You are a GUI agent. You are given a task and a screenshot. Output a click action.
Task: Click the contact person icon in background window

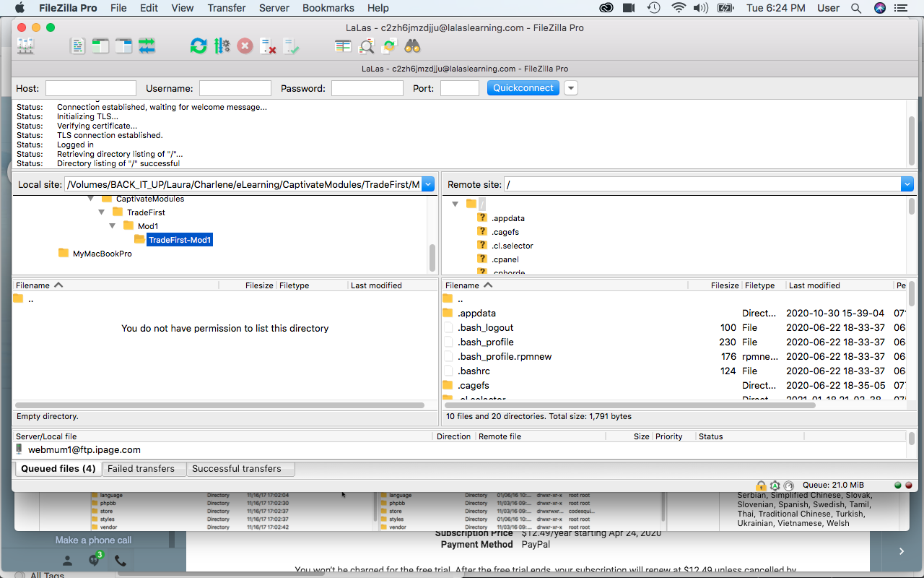click(x=67, y=561)
